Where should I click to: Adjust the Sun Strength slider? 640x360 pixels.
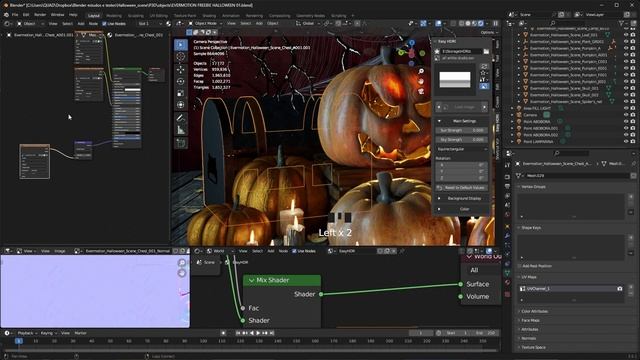[462, 131]
